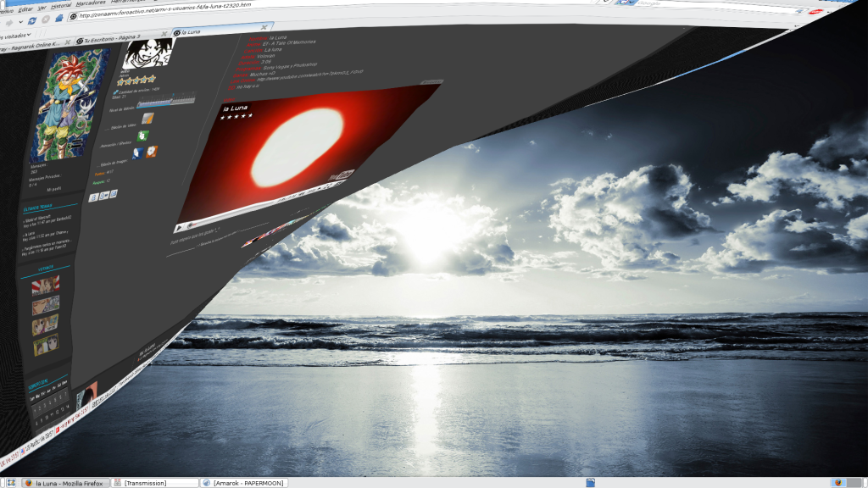Screen dimensions: 868x488
Task: Click the first anime banner with red rays
Action: pos(46,285)
